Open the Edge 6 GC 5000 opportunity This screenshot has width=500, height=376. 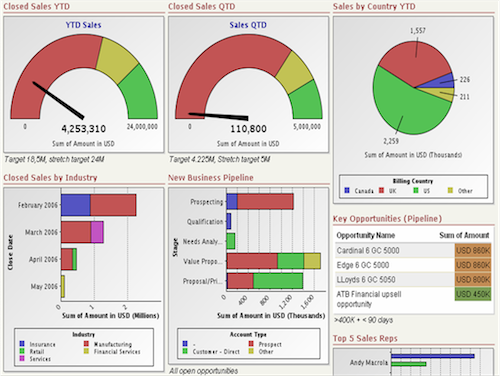click(363, 265)
